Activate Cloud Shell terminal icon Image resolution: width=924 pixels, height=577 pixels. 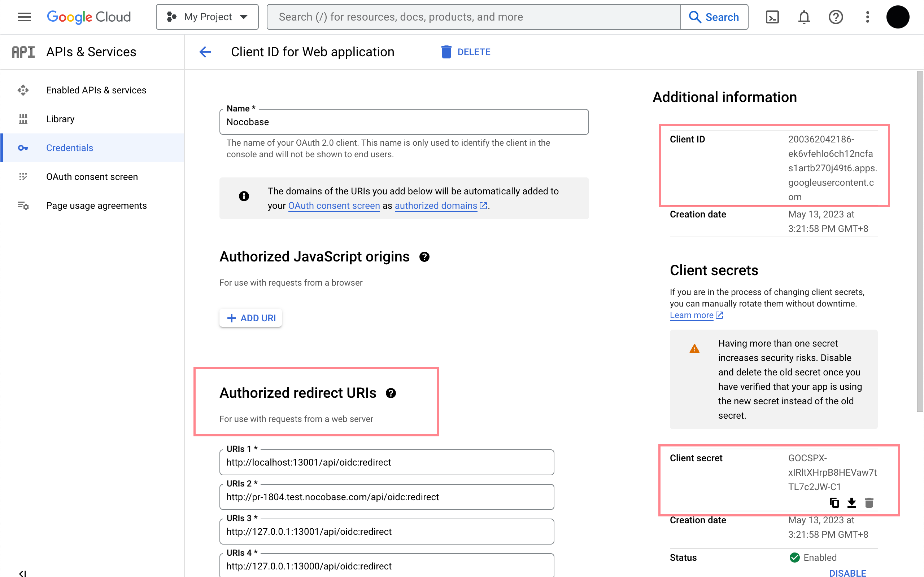[x=772, y=17]
